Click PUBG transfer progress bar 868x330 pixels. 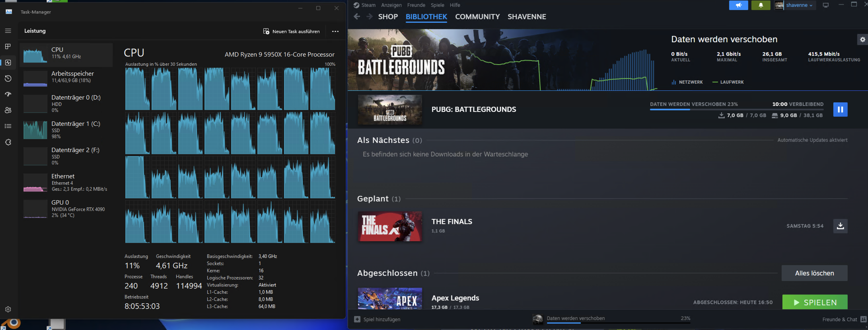(737, 109)
